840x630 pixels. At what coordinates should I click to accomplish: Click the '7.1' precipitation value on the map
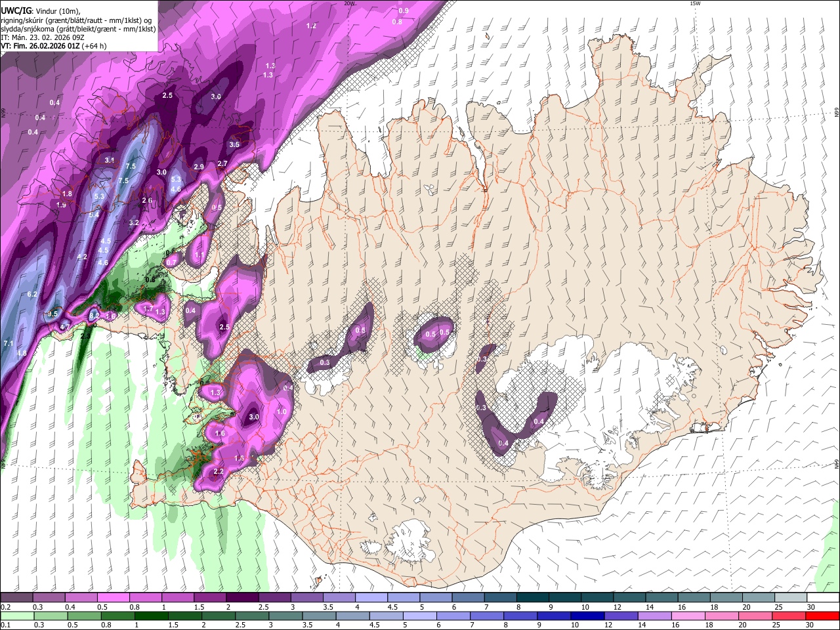pos(9,344)
